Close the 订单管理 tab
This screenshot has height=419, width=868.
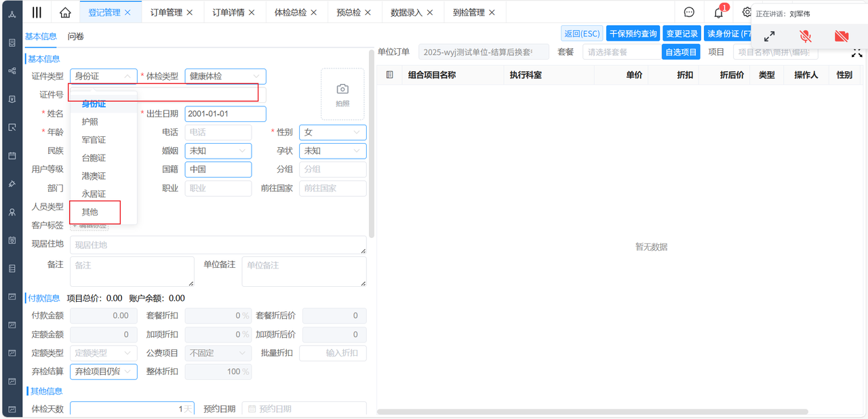tap(190, 12)
